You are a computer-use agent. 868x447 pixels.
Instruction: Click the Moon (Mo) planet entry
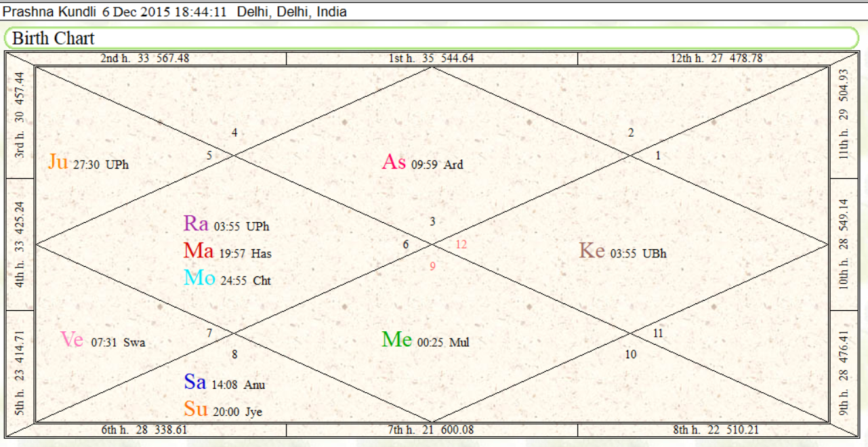coord(199,278)
